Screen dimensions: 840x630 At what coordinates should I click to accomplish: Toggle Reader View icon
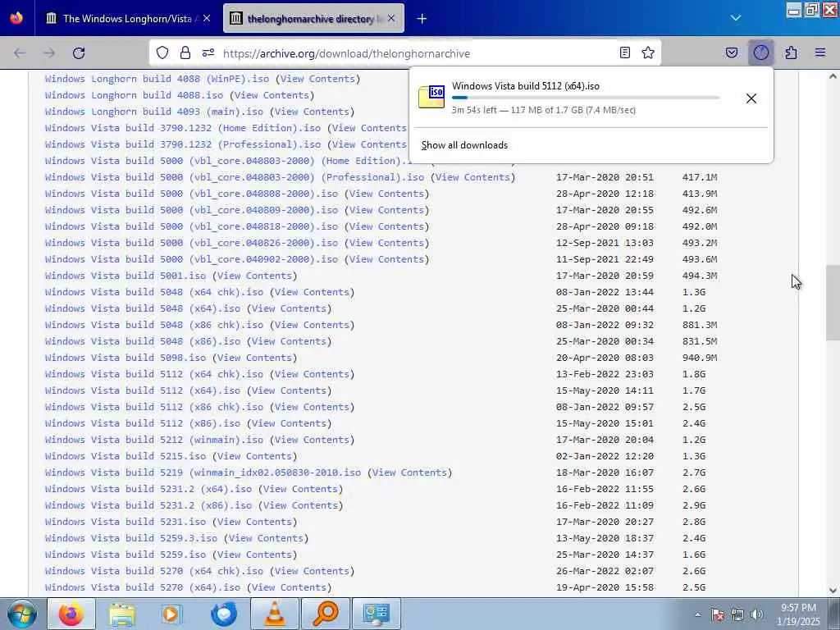[x=624, y=52]
